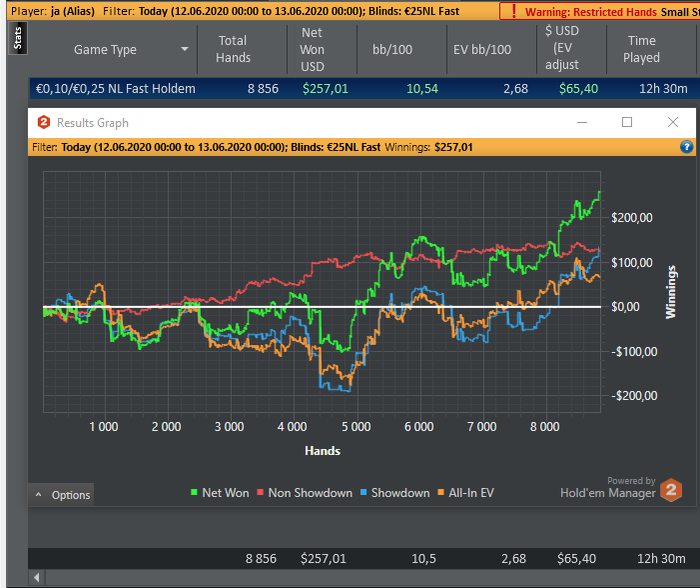Click the $257,01 net won cell in the game row

(x=325, y=89)
